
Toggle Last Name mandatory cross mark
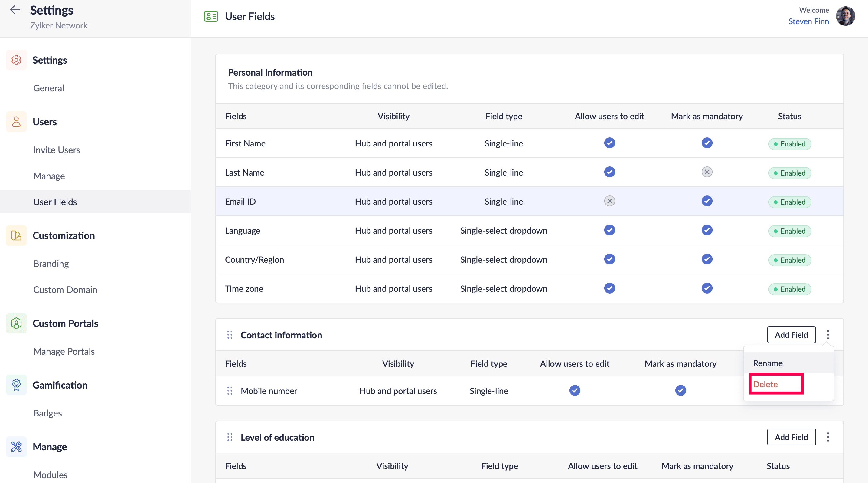706,172
